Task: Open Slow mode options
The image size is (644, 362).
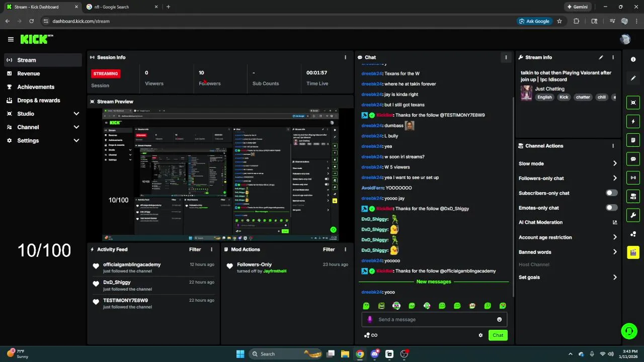Action: [x=568, y=163]
